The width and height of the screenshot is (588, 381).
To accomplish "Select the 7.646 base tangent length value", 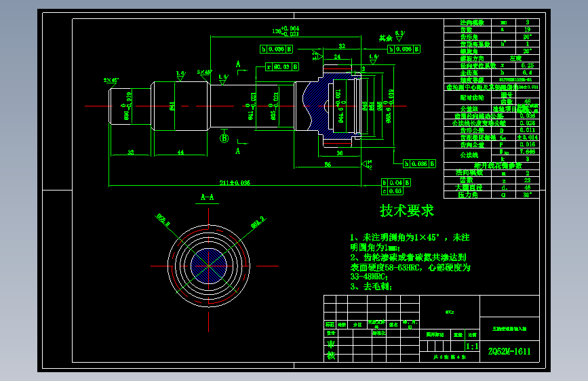I will [527, 151].
